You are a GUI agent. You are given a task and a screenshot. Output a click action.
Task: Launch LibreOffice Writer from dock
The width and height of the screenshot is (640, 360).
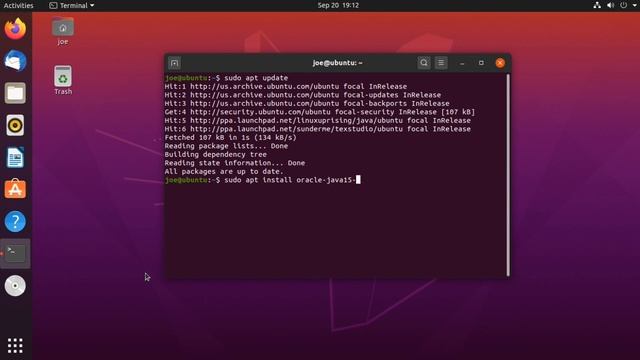pyautogui.click(x=15, y=158)
